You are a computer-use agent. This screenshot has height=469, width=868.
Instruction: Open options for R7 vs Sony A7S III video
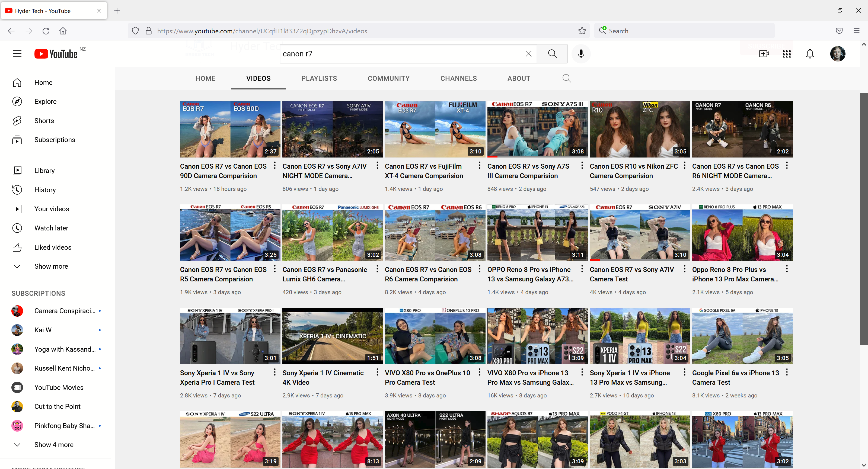(x=582, y=165)
